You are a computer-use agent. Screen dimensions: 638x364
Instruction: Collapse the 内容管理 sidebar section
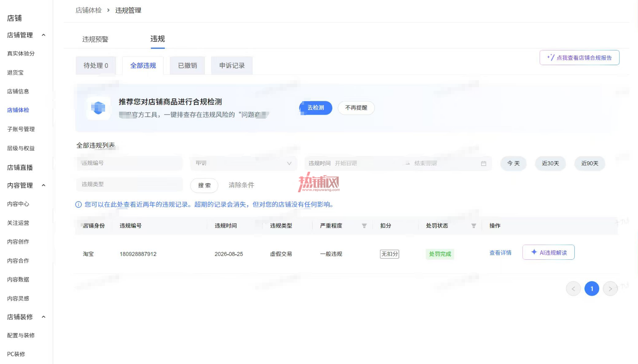point(43,185)
